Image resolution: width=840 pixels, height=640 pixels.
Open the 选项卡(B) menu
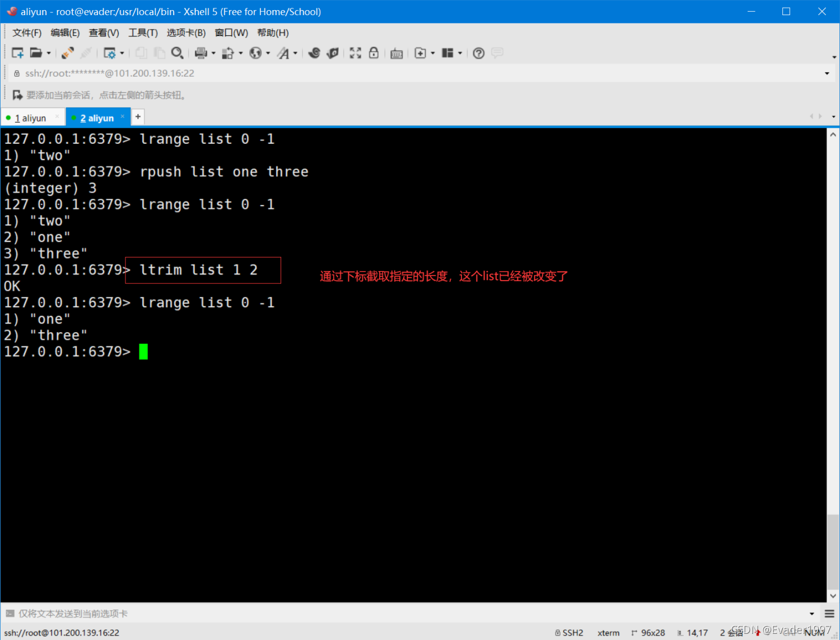point(186,33)
